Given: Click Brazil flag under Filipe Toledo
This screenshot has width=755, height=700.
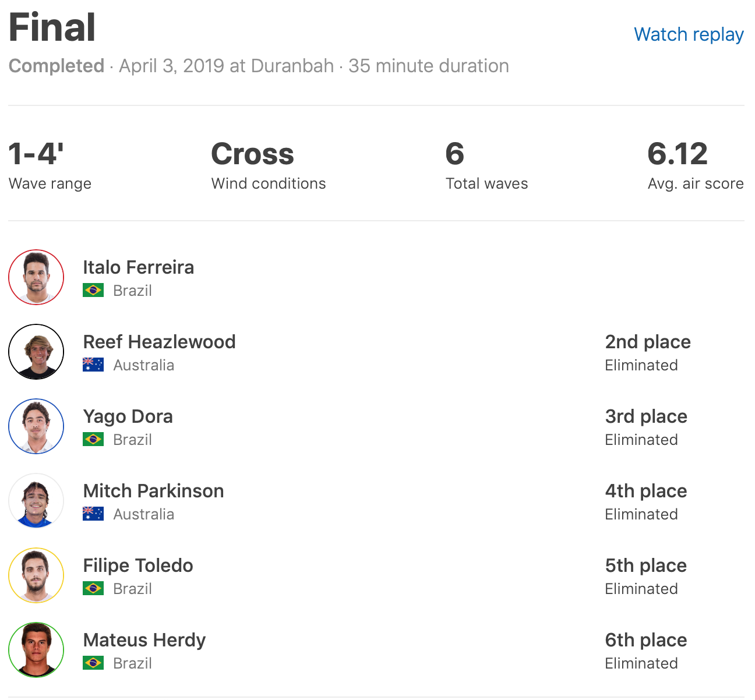Looking at the screenshot, I should [93, 588].
